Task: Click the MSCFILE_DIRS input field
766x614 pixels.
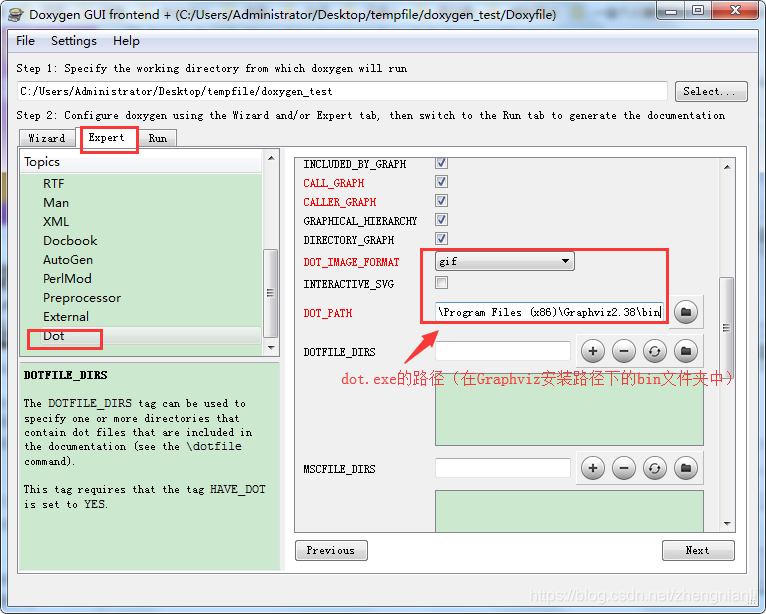Action: [503, 468]
